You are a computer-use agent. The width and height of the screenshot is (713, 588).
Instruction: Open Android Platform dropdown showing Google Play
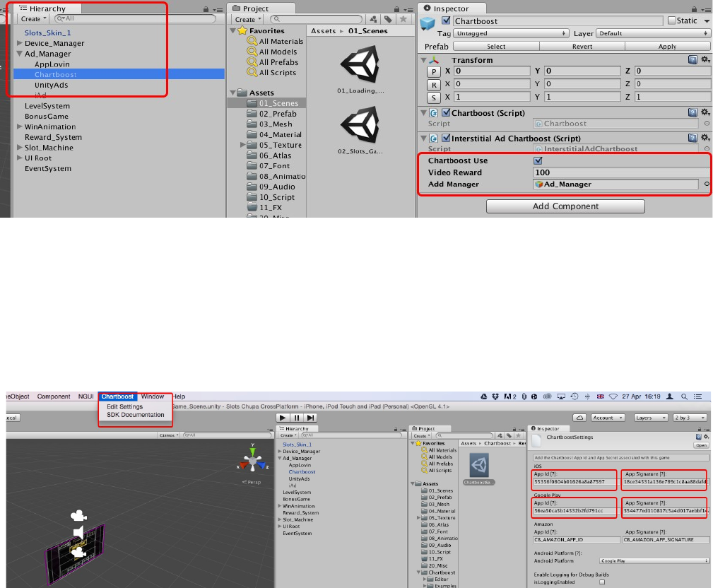pos(654,560)
